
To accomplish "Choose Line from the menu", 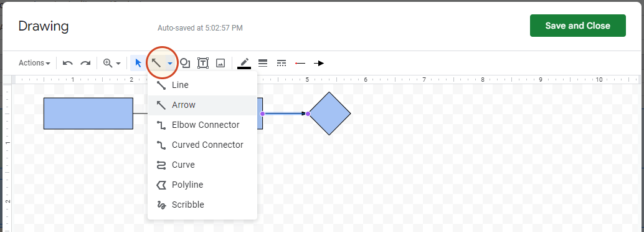I will tap(202, 85).
